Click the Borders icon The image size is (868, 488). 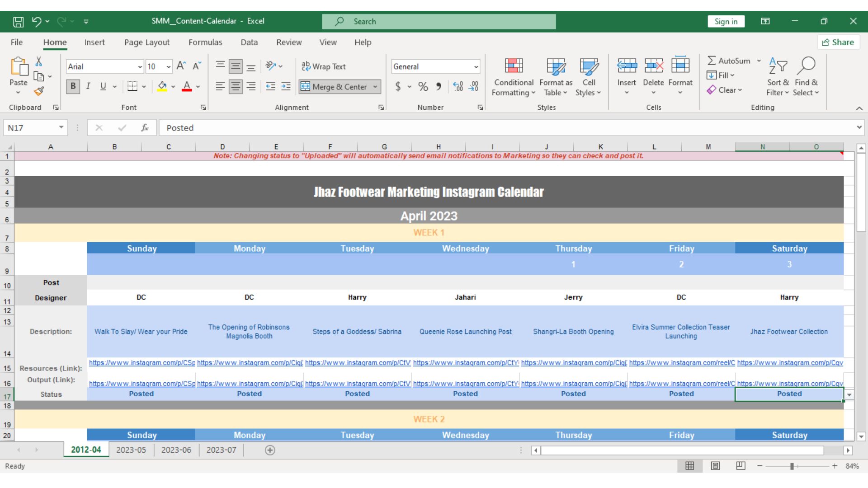pos(132,86)
